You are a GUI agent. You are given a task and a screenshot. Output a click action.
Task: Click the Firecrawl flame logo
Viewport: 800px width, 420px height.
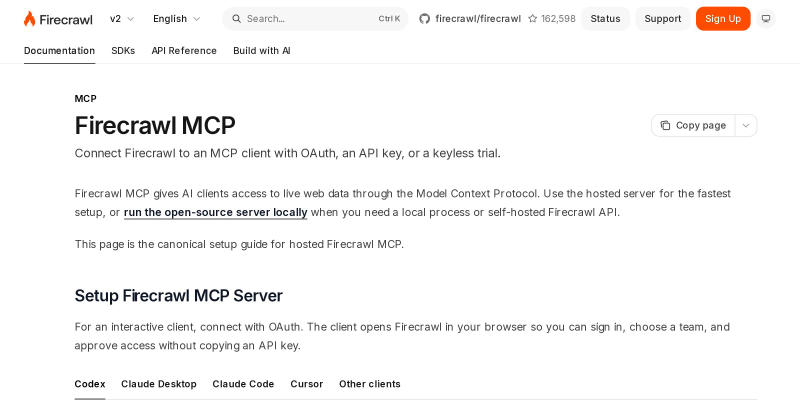tap(30, 19)
